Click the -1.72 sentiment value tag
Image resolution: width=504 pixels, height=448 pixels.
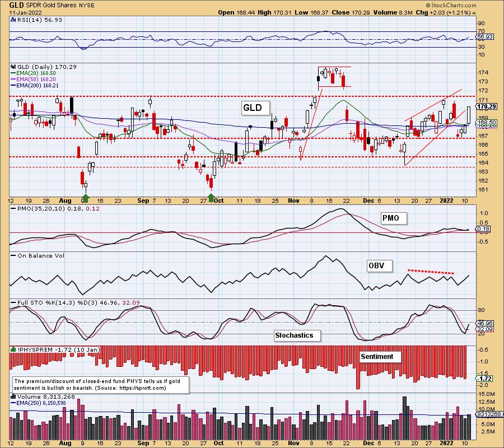coord(485,379)
